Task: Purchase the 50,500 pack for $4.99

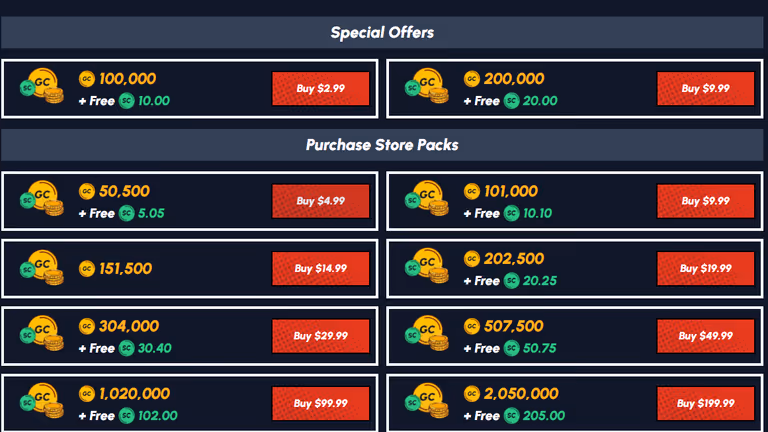Action: click(320, 201)
